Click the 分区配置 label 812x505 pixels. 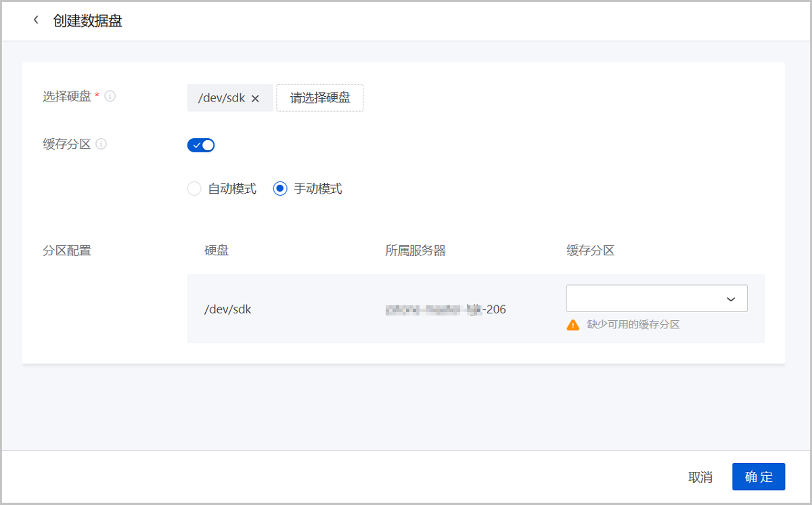click(x=67, y=250)
